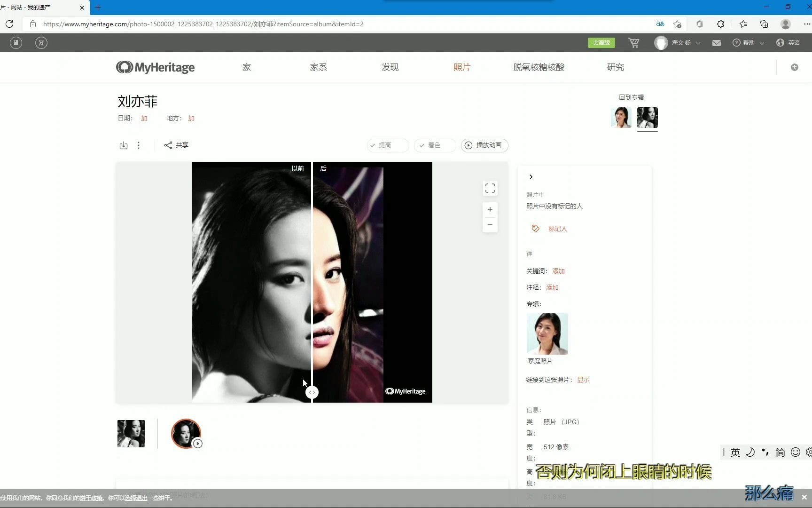Open the 海文 杨 account dropdown
The image size is (812, 508).
(677, 43)
